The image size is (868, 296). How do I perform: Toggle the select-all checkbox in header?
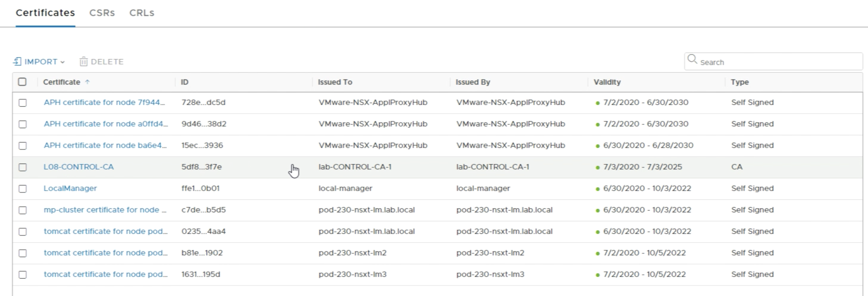[22, 82]
